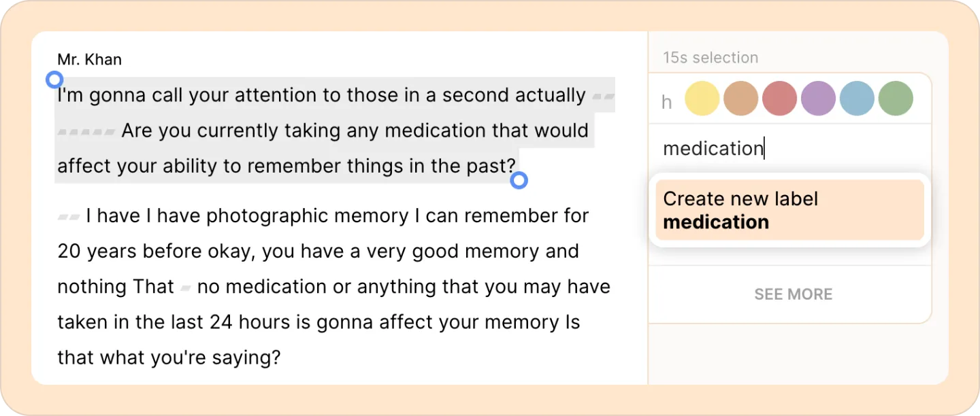The width and height of the screenshot is (980, 416).
Task: Click the speaker name Mr. Khan
Action: coord(90,60)
